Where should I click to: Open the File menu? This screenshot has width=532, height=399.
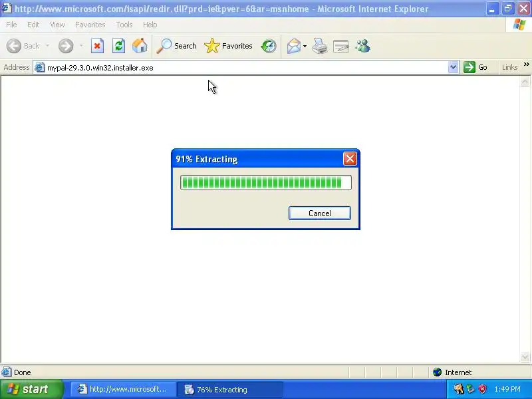[x=11, y=25]
